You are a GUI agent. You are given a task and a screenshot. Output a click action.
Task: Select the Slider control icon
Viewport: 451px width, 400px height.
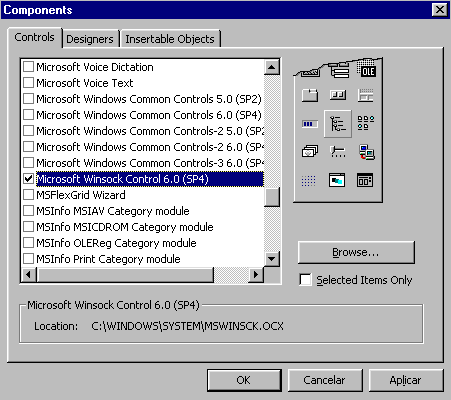click(338, 152)
